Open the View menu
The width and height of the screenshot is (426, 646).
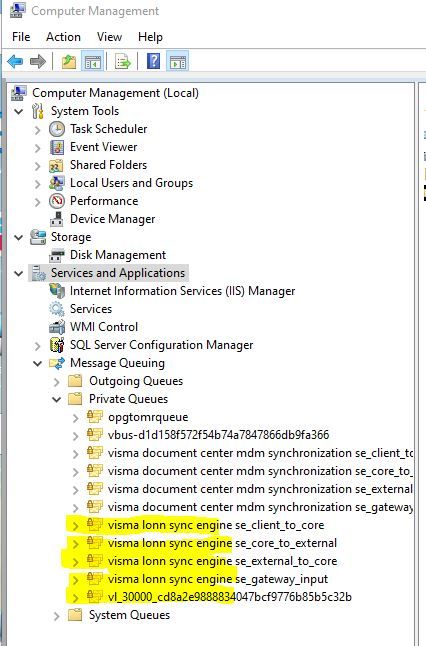[x=109, y=37]
